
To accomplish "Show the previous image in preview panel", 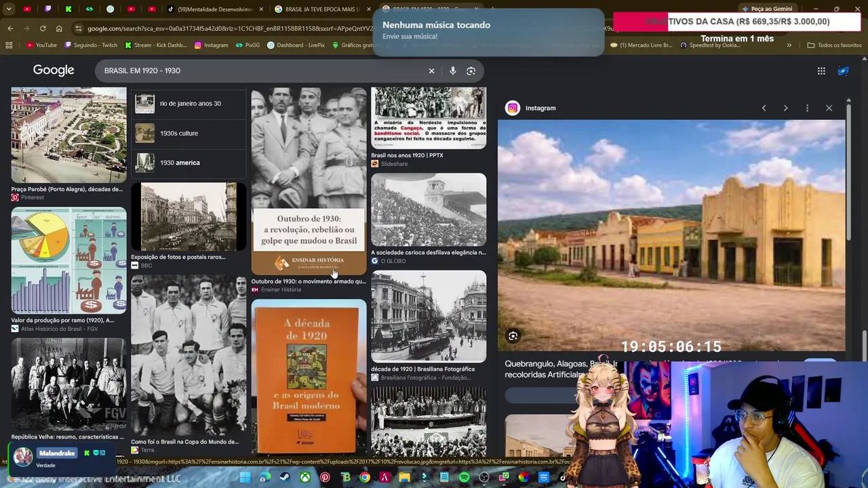I will [764, 108].
